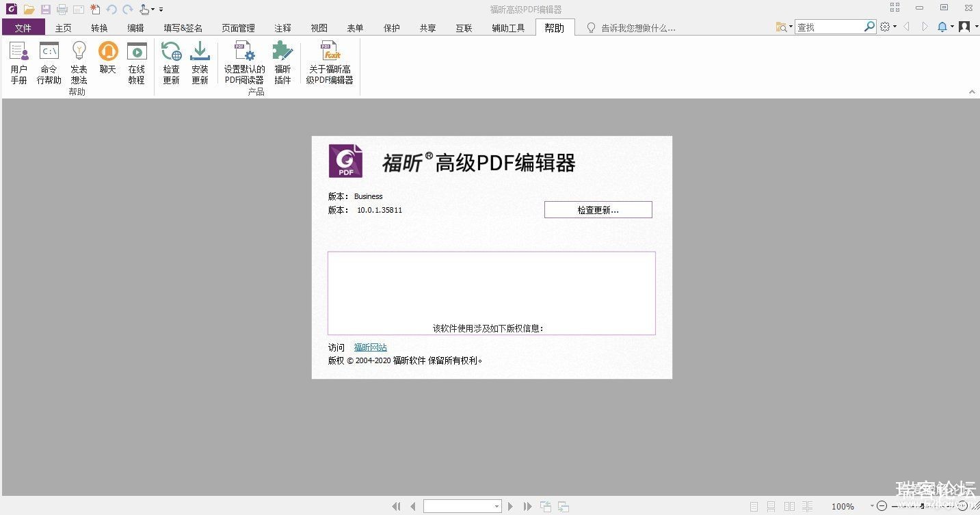Switch to facing pages view
Viewport: 980px width, 515px height.
tap(789, 507)
